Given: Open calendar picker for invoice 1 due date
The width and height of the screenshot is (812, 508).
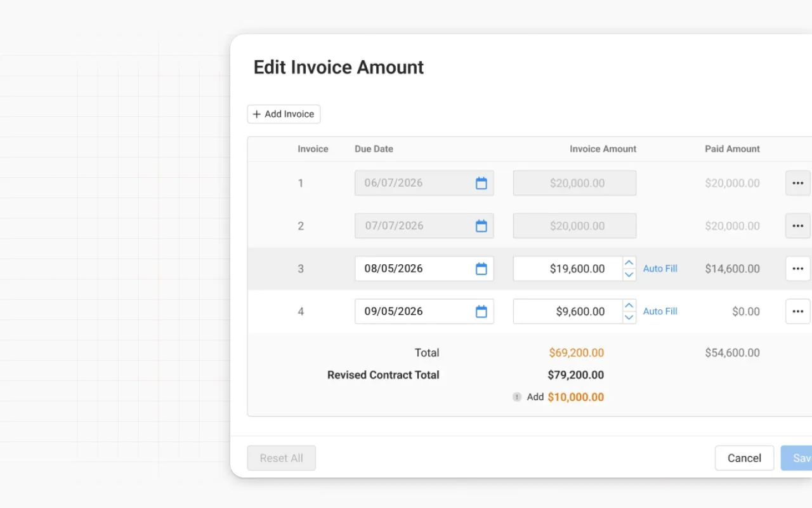Looking at the screenshot, I should click(x=481, y=183).
